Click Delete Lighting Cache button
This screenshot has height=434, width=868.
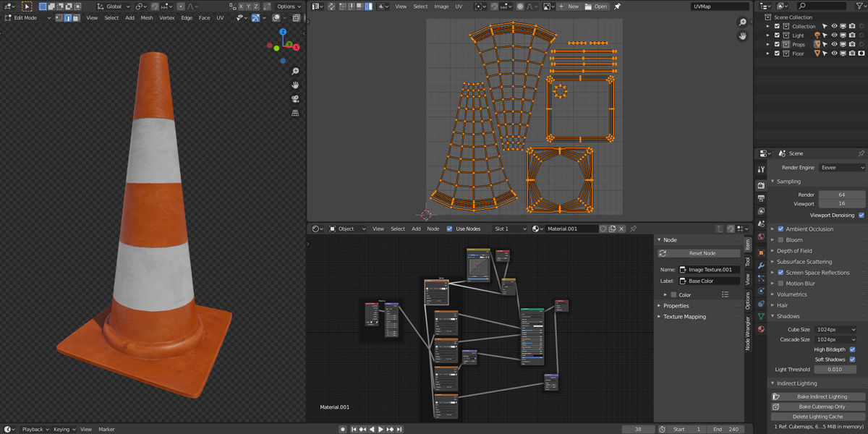pos(818,417)
